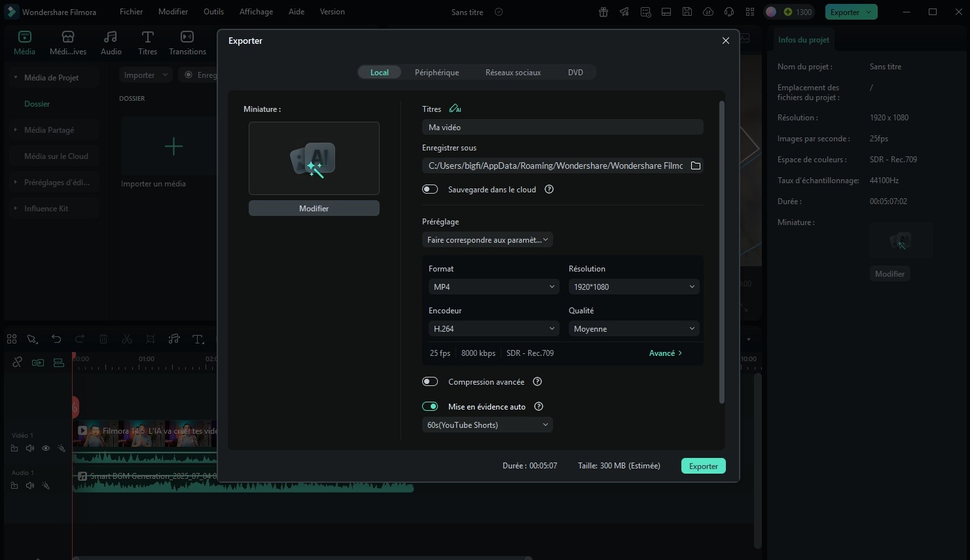Open the Fichier menu
The width and height of the screenshot is (970, 560).
131,12
